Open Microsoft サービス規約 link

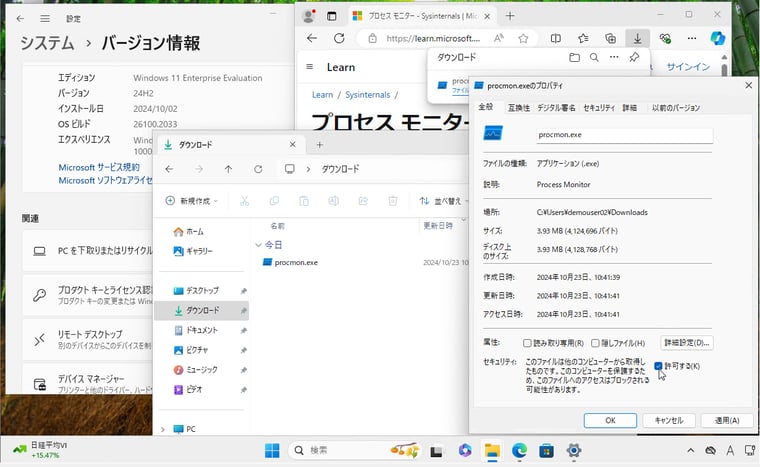(99, 167)
